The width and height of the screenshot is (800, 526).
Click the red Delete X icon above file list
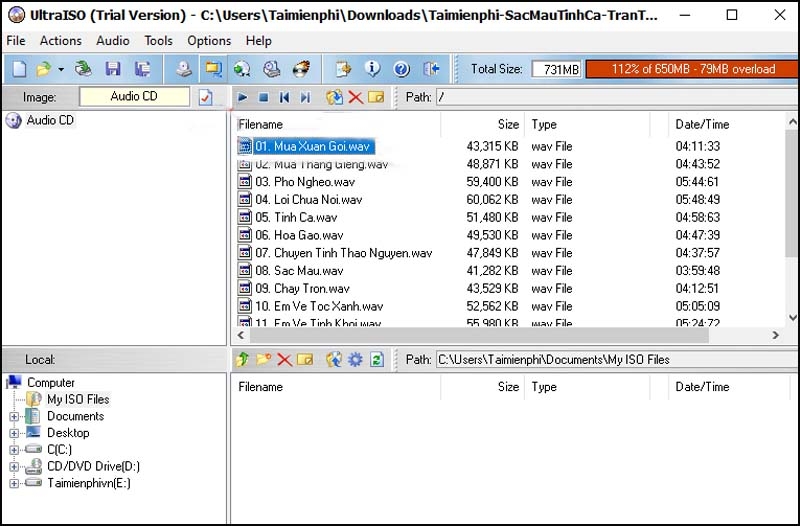point(355,97)
